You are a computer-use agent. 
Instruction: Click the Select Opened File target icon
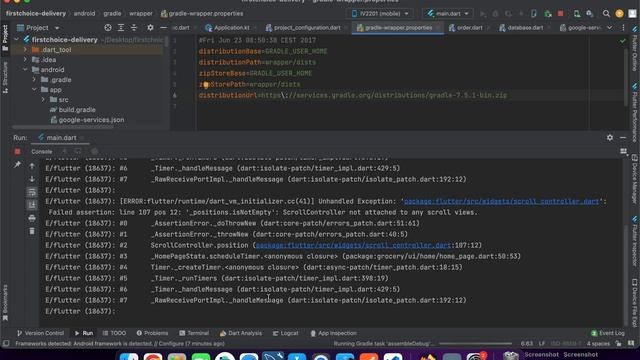click(x=108, y=28)
